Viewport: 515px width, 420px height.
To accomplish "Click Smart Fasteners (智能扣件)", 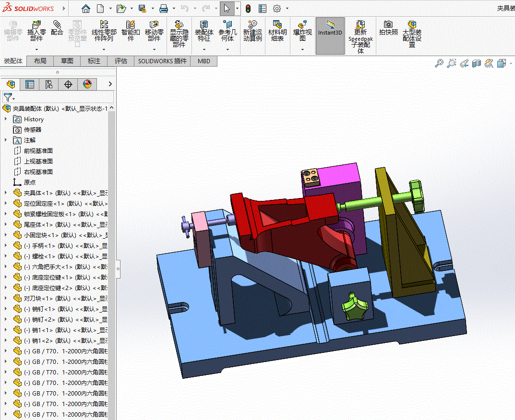I will click(x=131, y=32).
